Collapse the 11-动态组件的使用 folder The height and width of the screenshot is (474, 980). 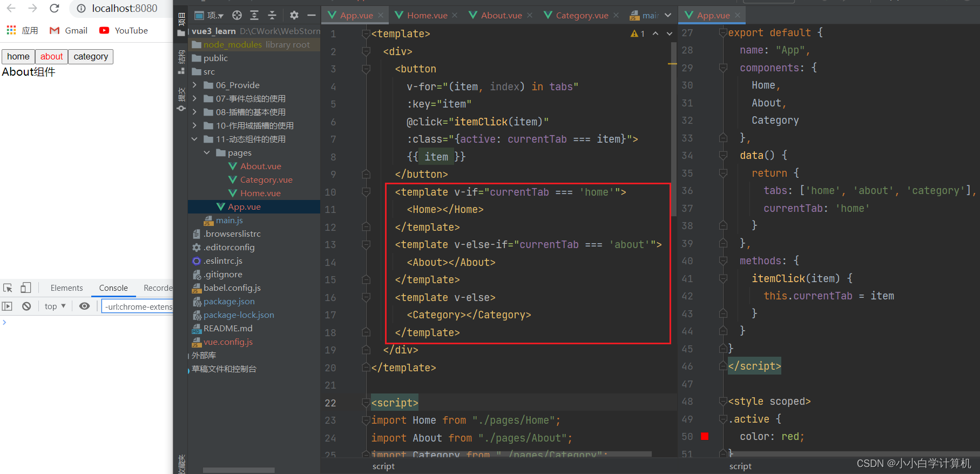point(194,139)
